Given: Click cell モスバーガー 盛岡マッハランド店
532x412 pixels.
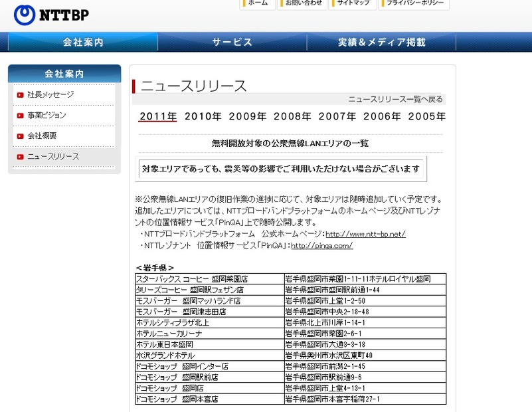Looking at the screenshot, I should click(x=210, y=300).
